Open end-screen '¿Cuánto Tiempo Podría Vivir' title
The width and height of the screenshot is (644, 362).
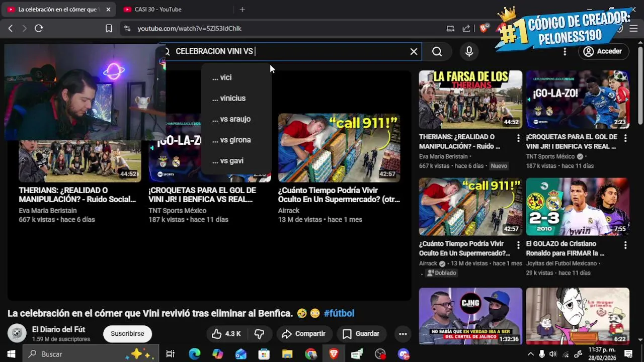[x=339, y=195]
